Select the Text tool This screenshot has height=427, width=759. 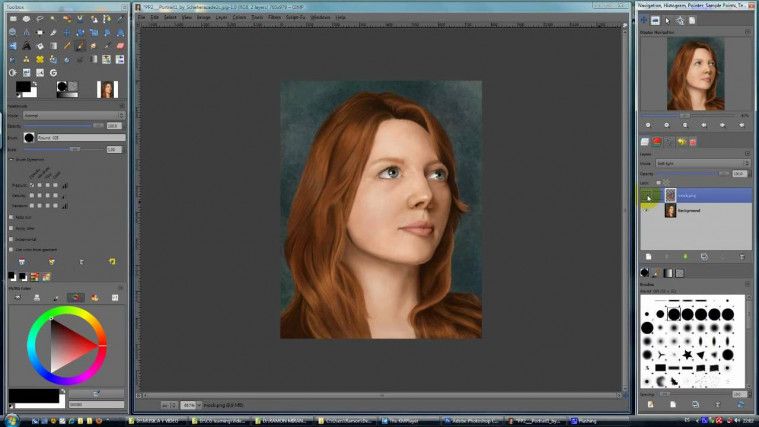point(26,46)
